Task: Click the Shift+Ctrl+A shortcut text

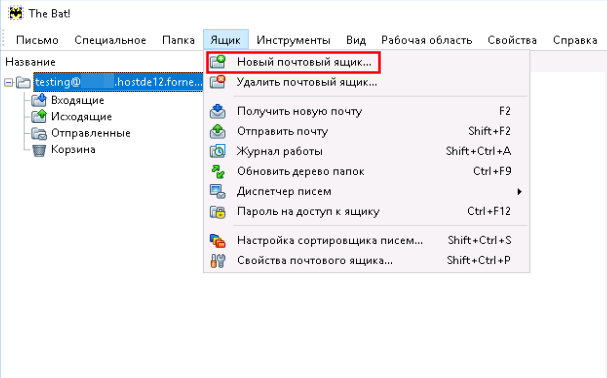Action: pos(478,151)
